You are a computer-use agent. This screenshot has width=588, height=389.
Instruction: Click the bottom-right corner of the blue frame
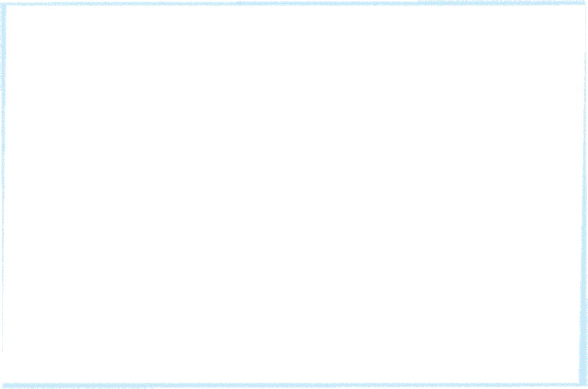click(583, 385)
